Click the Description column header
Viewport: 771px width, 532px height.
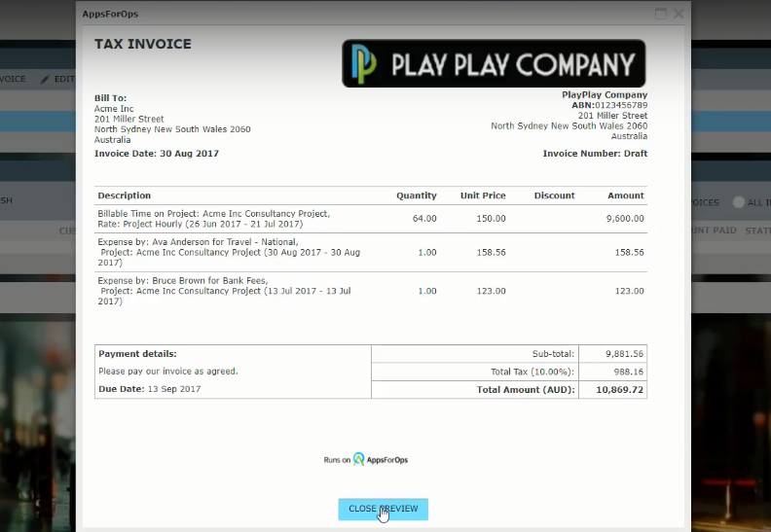pyautogui.click(x=125, y=195)
